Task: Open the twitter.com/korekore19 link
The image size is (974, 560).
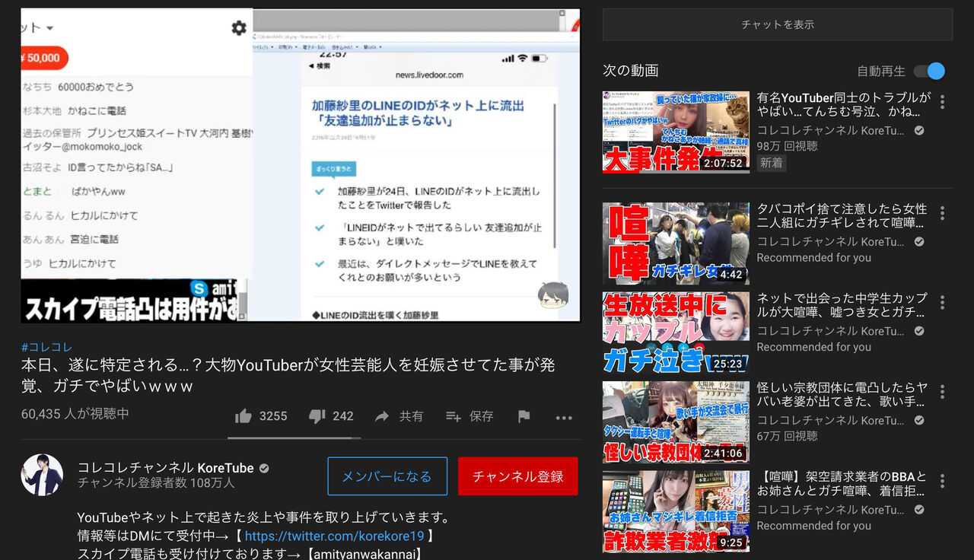Action: [x=334, y=536]
